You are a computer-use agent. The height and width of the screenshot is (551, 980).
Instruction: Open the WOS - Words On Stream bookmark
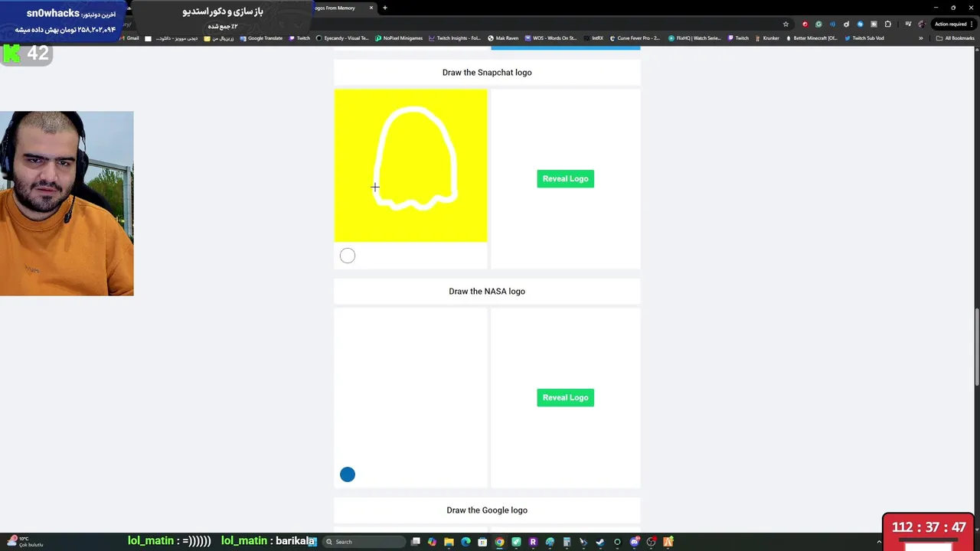(x=551, y=38)
